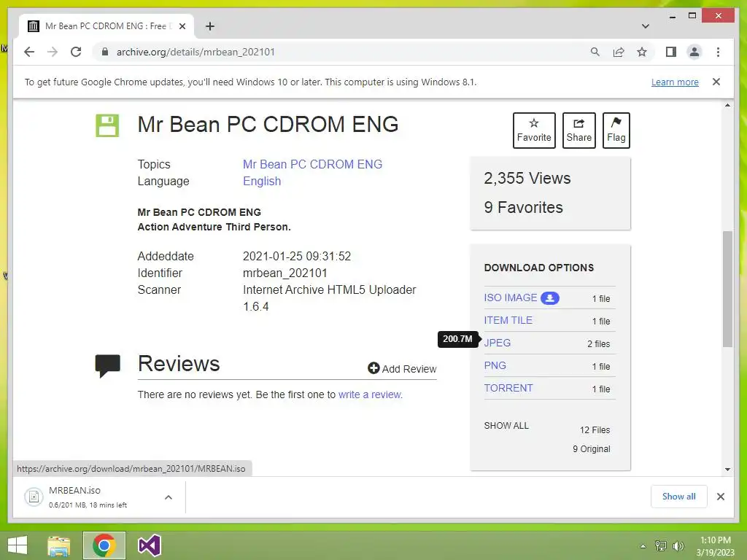Click the scroll down arrow
Image resolution: width=747 pixels, height=560 pixels.
click(x=727, y=470)
